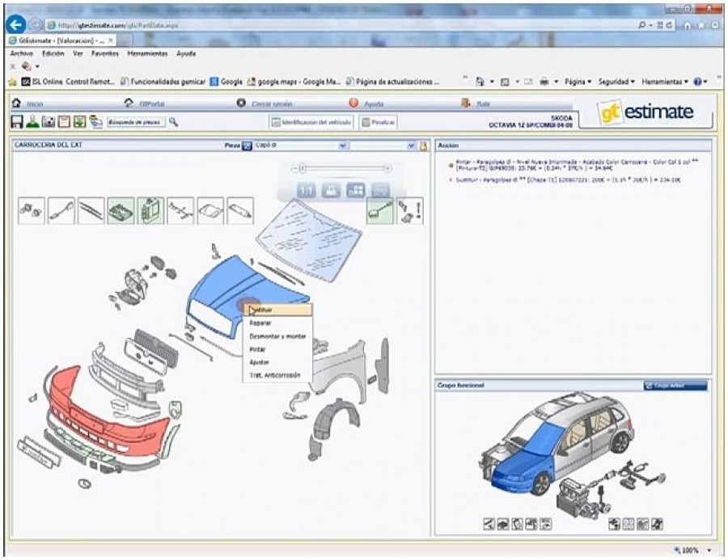
Task: Click the Cerrar sesión round icon
Action: click(241, 103)
